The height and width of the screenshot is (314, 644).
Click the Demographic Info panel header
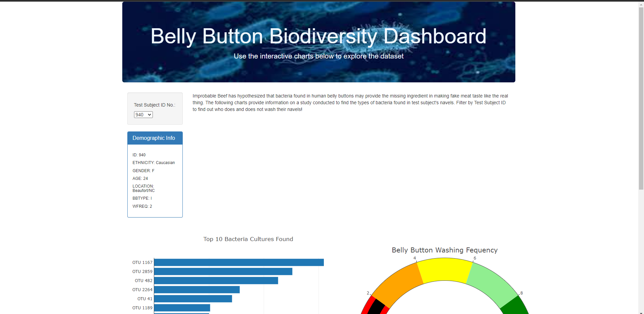tap(154, 138)
